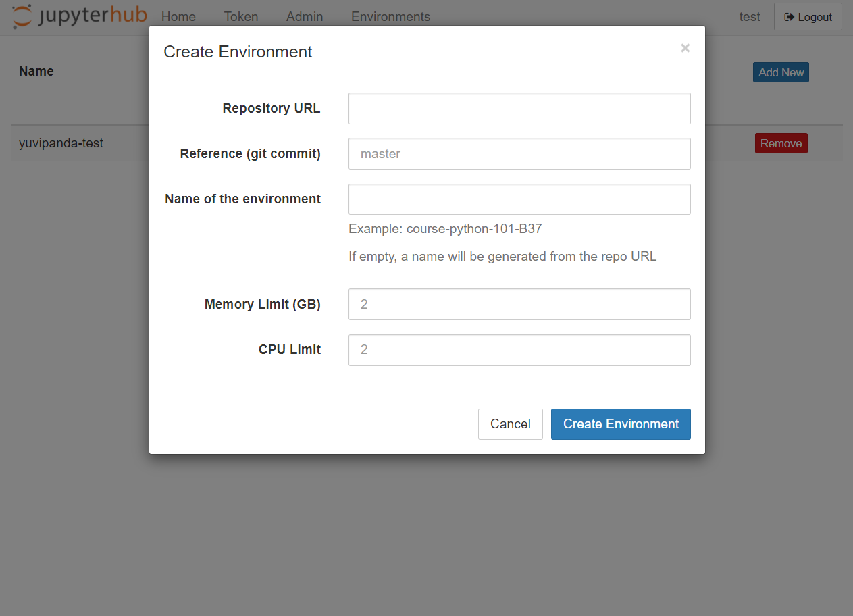The width and height of the screenshot is (853, 616).
Task: Open the Admin panel
Action: point(304,16)
